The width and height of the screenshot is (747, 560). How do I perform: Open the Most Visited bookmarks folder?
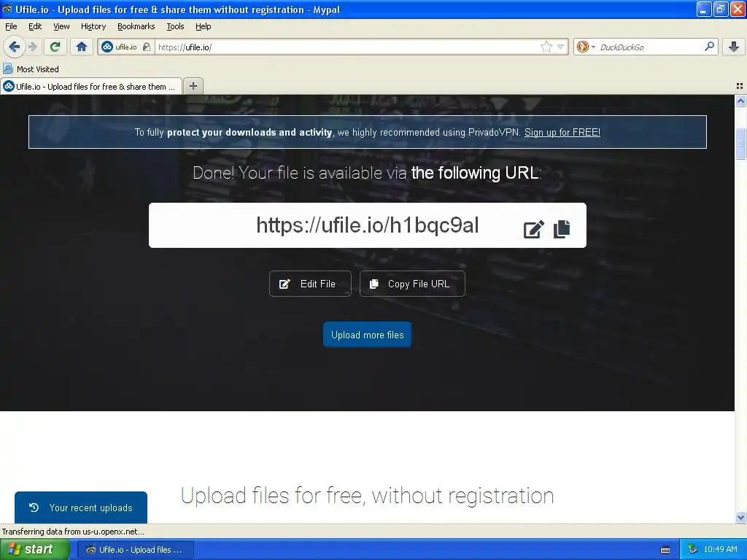pyautogui.click(x=31, y=69)
